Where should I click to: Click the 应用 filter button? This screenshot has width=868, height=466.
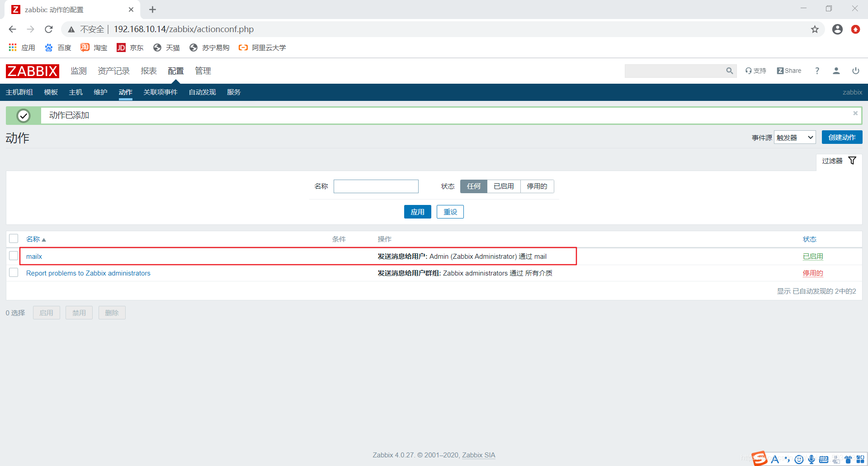(417, 212)
